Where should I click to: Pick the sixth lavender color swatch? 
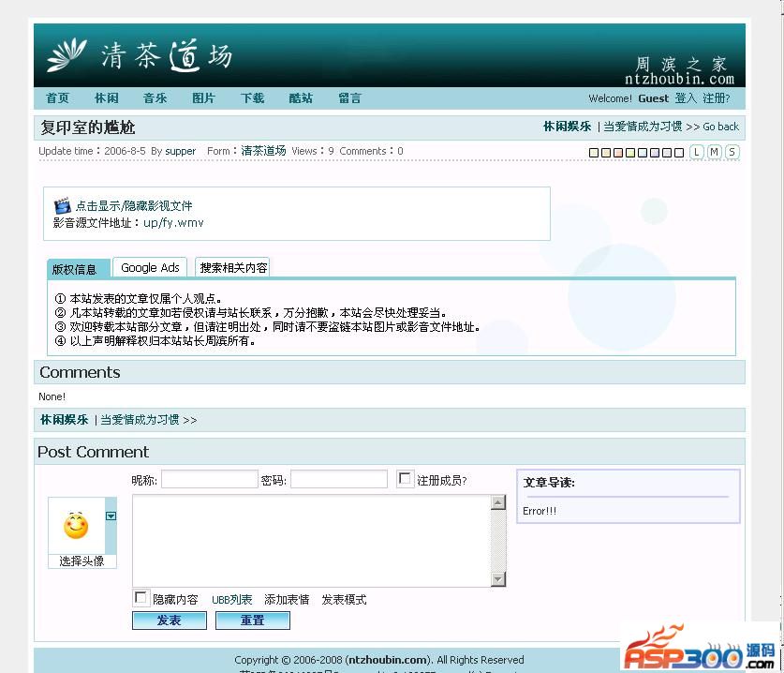pyautogui.click(x=655, y=153)
